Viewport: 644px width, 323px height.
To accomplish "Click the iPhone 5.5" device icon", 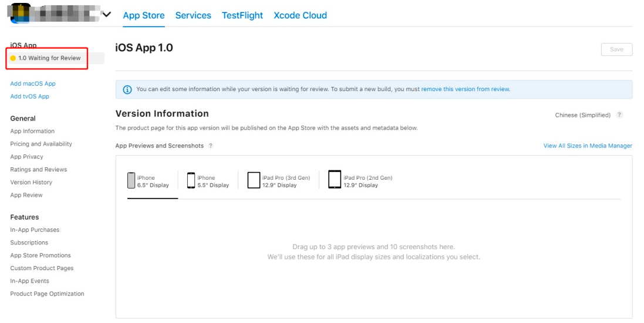I will [191, 180].
